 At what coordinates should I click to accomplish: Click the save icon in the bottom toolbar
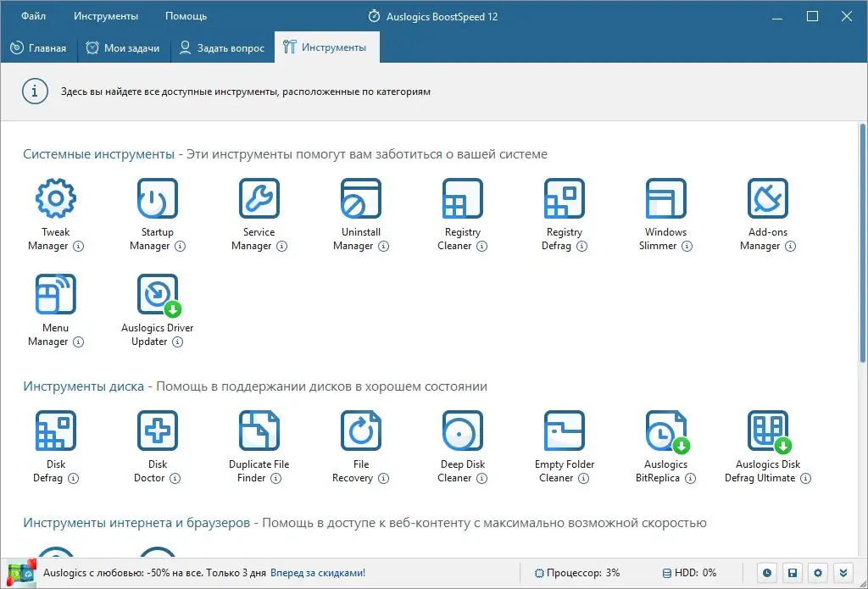tap(792, 573)
